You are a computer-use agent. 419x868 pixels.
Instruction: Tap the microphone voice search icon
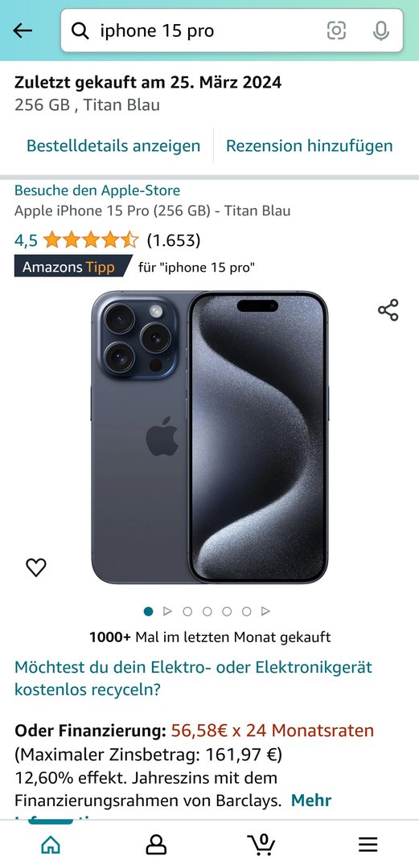[380, 31]
